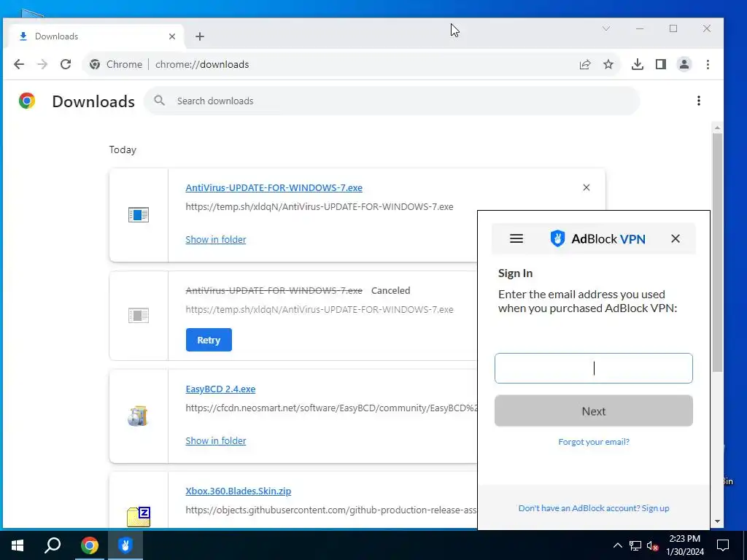Viewport: 747px width, 560px height.
Task: Open a new tab with plus button
Action: click(x=200, y=36)
